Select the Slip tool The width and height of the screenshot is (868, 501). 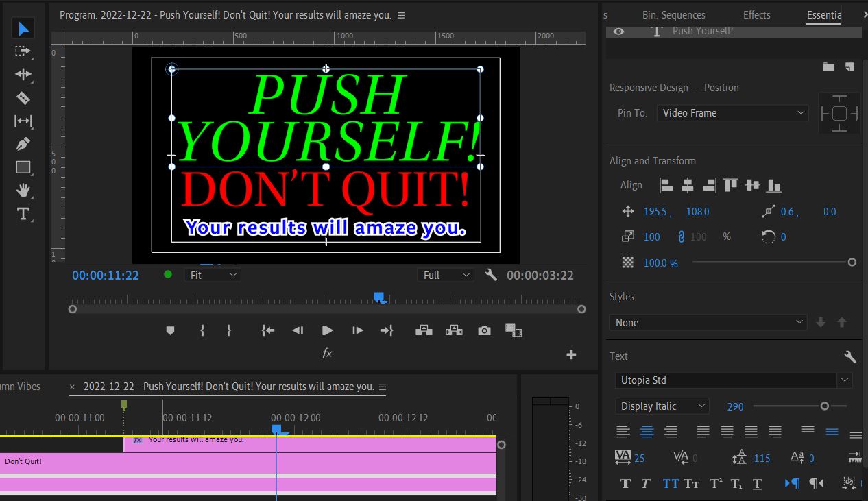[23, 121]
